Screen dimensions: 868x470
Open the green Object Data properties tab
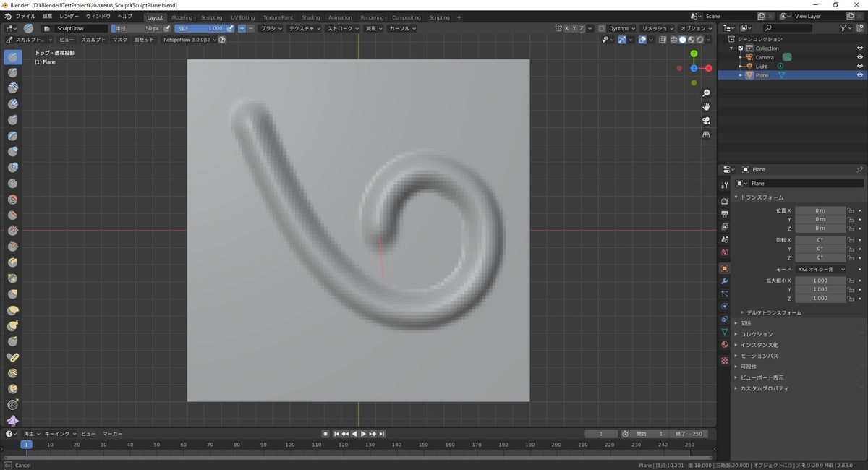[x=724, y=332]
